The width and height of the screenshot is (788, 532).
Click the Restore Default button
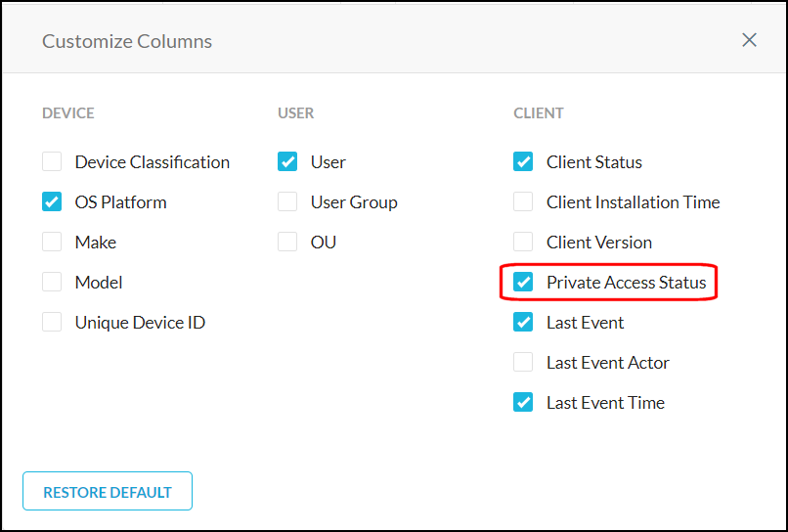[x=108, y=492]
